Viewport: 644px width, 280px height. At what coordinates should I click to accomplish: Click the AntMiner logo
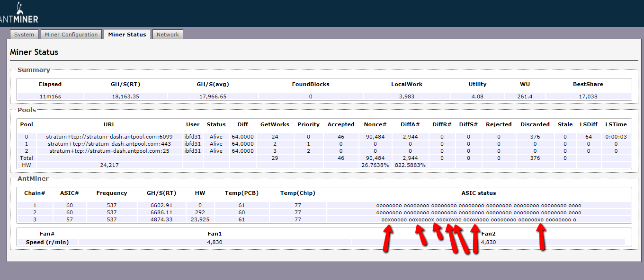pyautogui.click(x=19, y=14)
